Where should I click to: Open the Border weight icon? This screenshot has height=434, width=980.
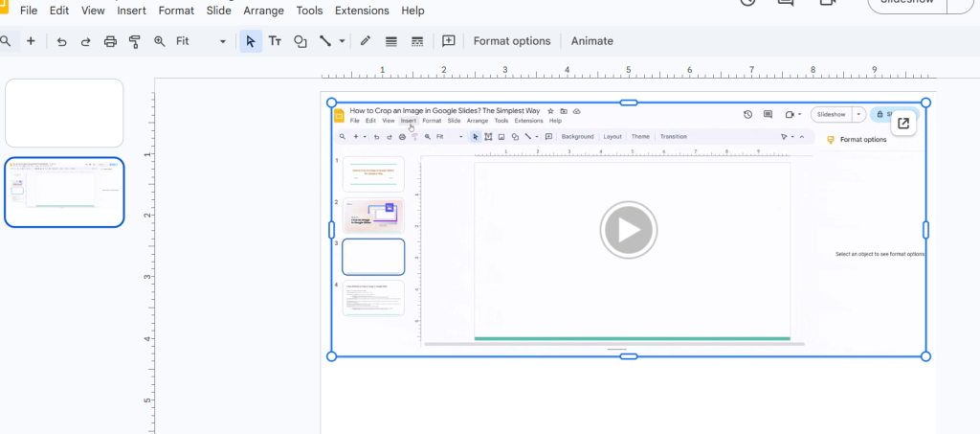[x=391, y=41]
